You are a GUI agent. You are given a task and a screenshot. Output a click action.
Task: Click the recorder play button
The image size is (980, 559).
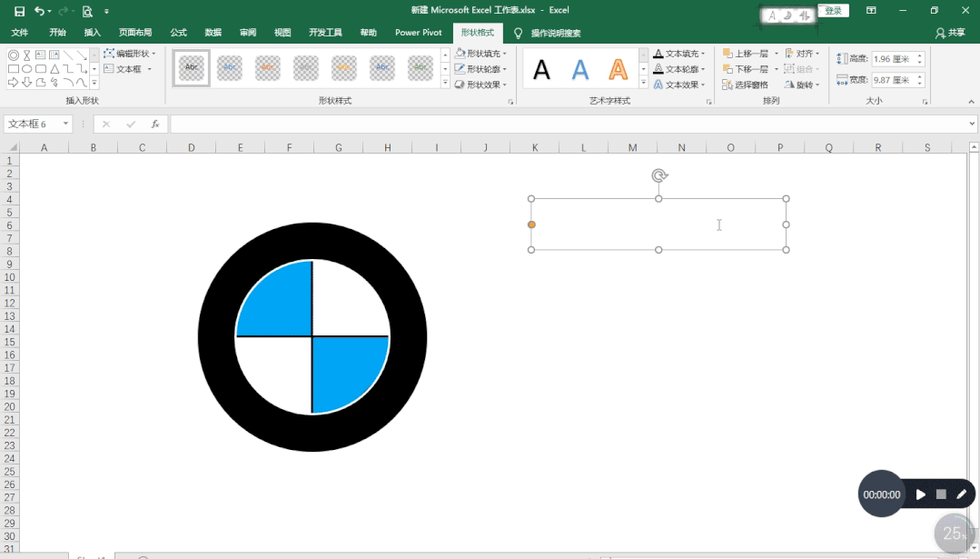coord(921,494)
